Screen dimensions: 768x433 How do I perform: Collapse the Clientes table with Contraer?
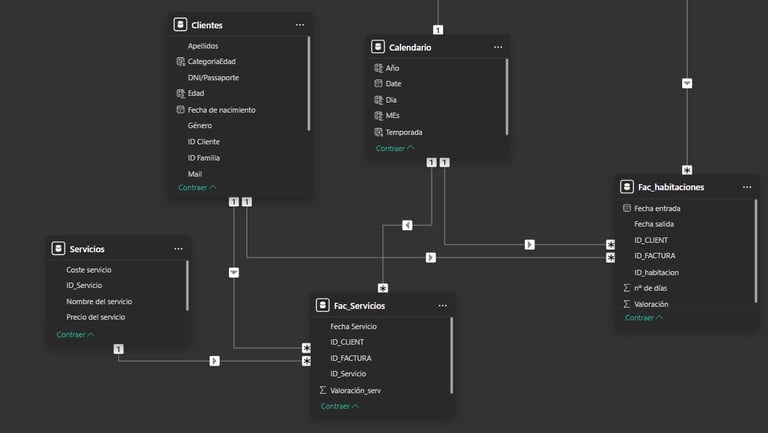click(x=197, y=188)
